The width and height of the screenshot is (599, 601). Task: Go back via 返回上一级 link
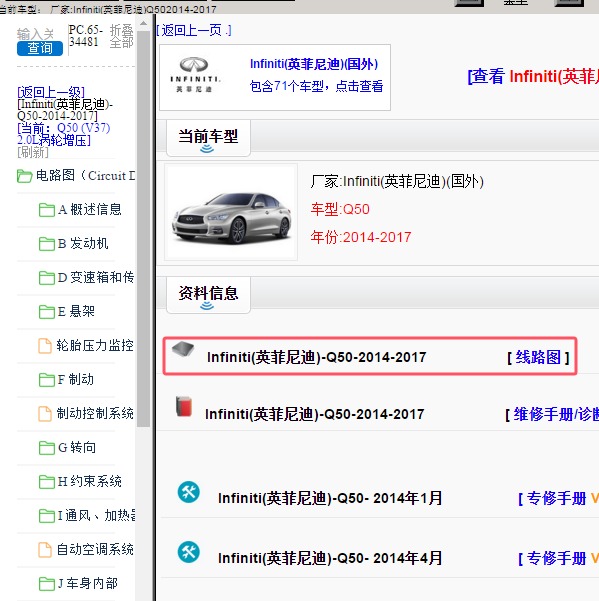(x=51, y=92)
